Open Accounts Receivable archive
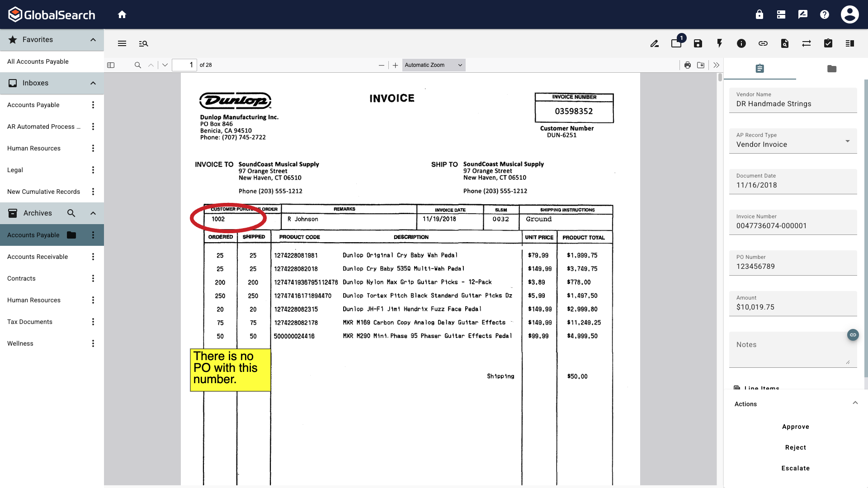This screenshot has height=488, width=868. [38, 257]
